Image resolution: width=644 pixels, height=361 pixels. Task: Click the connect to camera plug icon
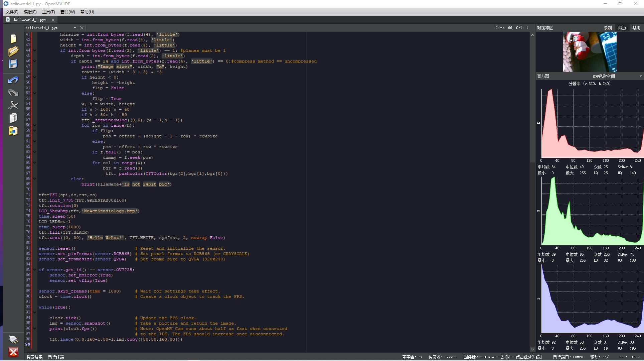pos(13,339)
